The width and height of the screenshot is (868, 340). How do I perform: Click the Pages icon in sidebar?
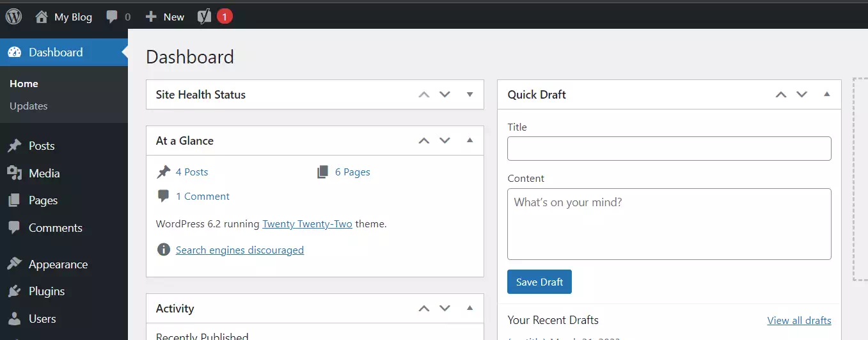tap(14, 200)
